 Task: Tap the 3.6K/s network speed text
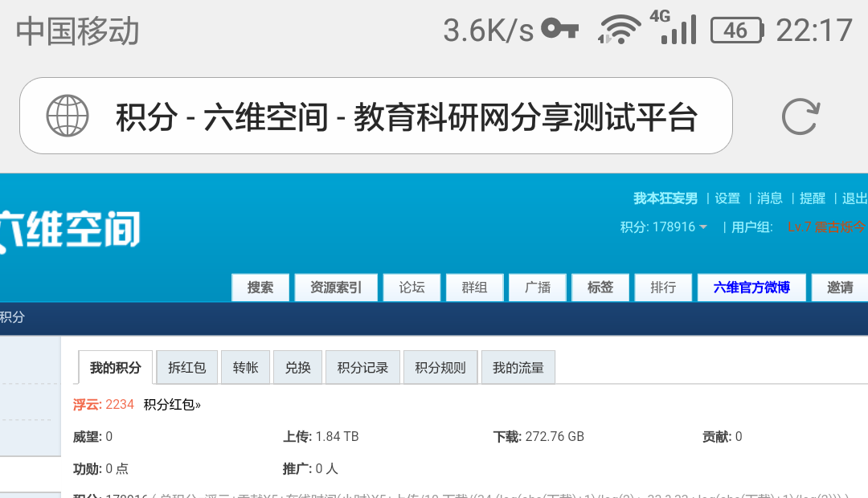tap(489, 31)
